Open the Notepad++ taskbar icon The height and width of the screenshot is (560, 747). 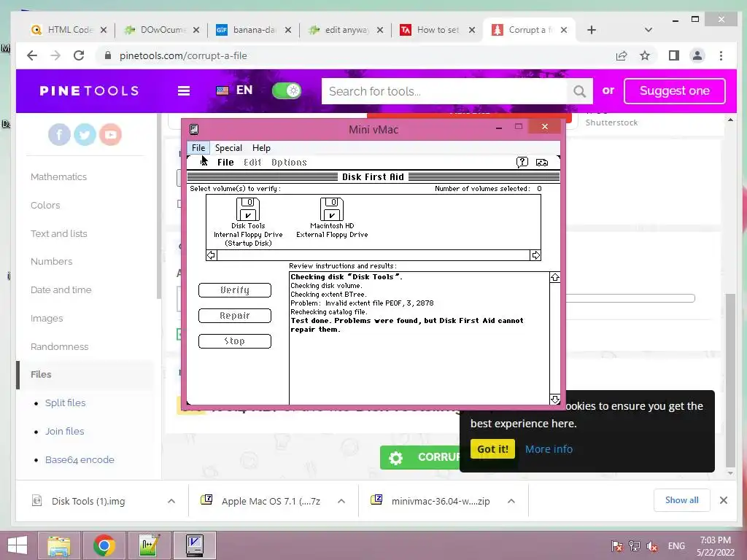tap(150, 545)
